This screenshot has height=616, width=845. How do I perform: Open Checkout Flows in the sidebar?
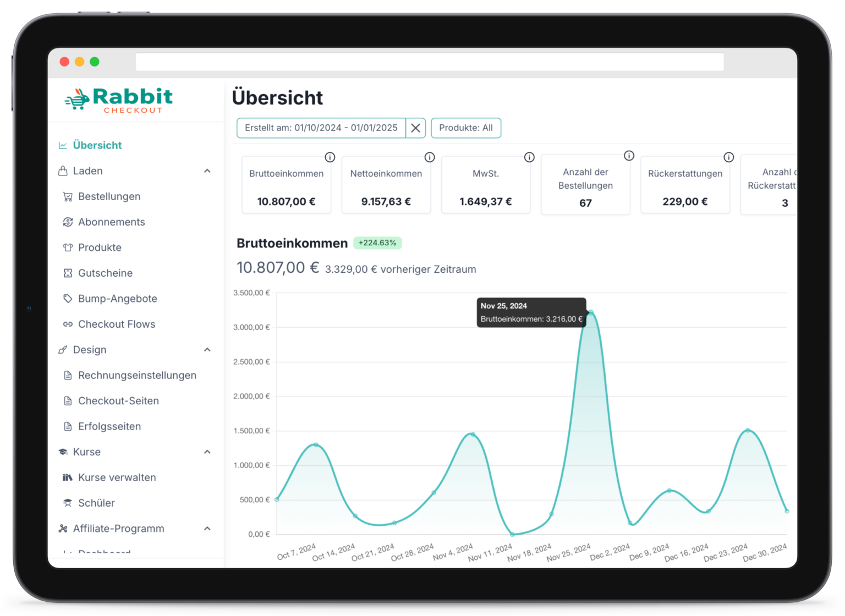click(117, 324)
